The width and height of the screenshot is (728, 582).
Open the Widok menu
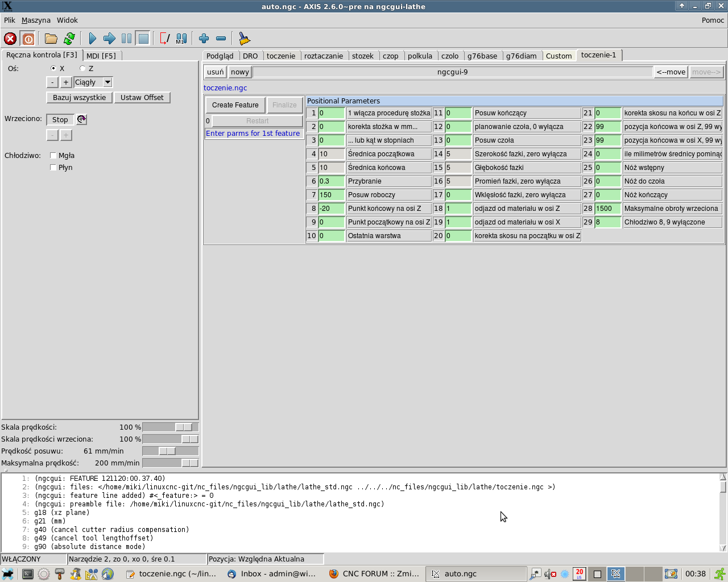[67, 20]
